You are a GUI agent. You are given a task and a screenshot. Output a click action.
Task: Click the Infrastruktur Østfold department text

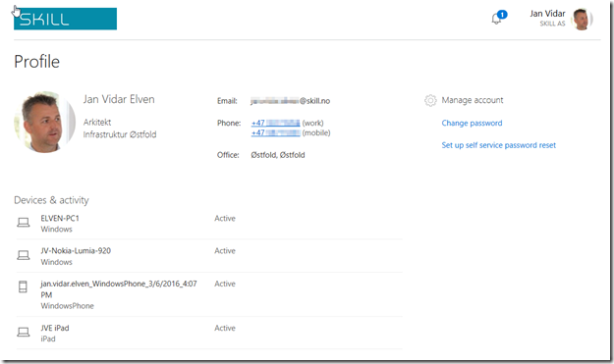coord(120,134)
